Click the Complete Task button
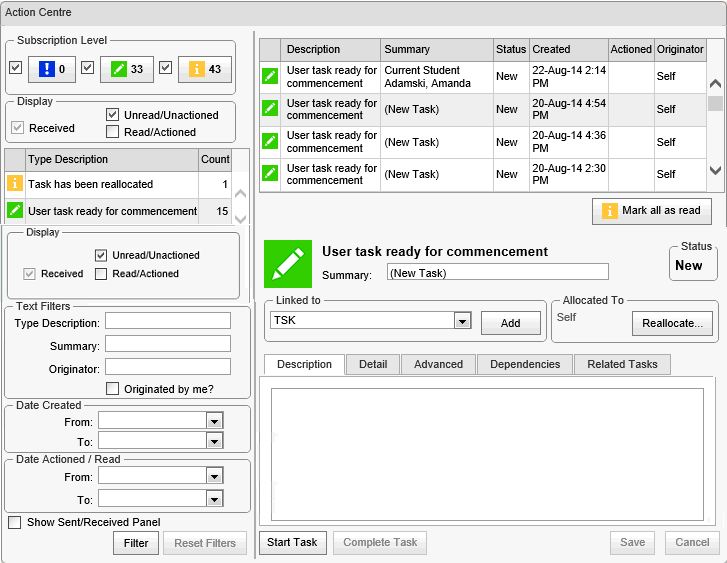Viewport: 727px width, 563px height. (380, 542)
